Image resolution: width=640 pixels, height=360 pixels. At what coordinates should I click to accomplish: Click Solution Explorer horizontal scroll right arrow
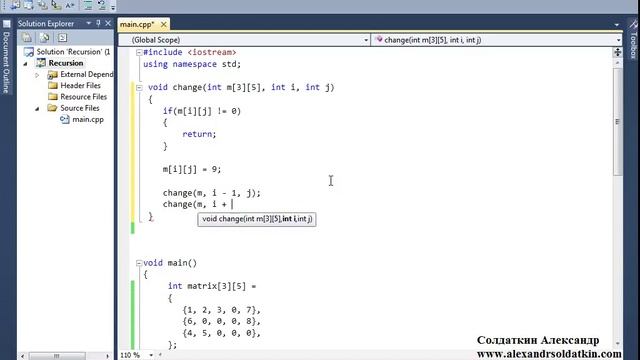click(107, 356)
